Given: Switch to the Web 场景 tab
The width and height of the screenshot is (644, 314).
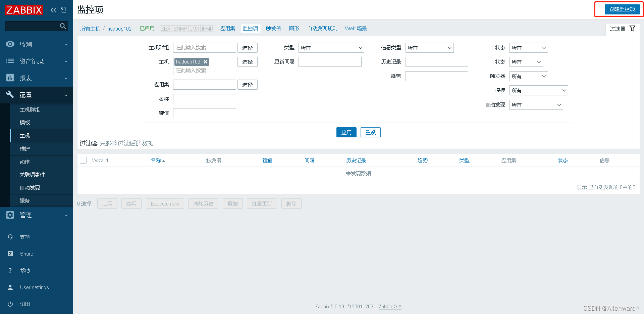Looking at the screenshot, I should click(356, 29).
